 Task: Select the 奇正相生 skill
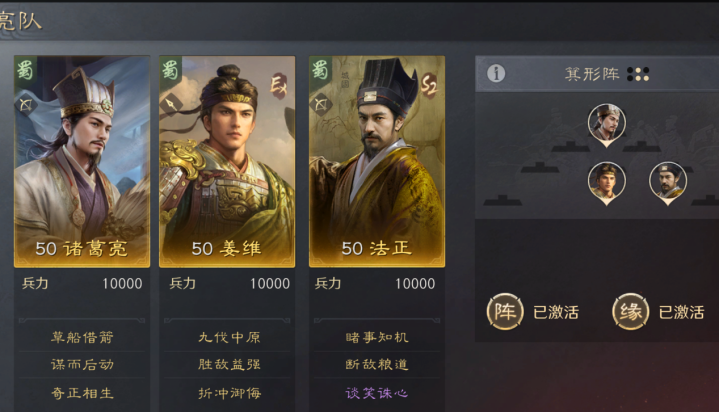click(x=82, y=393)
